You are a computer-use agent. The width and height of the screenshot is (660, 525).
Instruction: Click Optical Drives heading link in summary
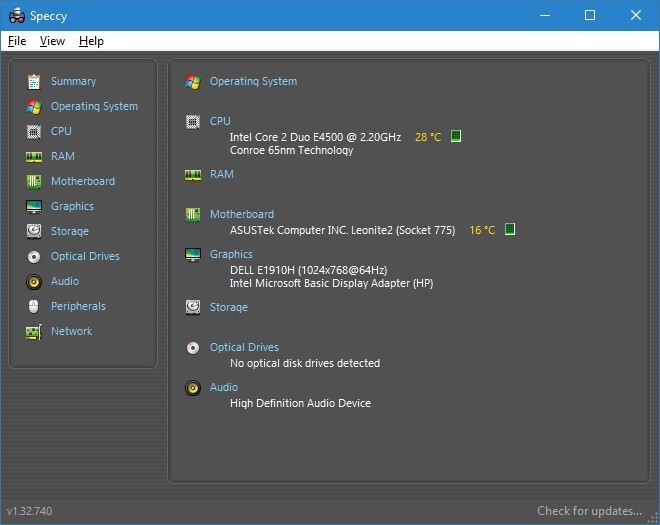pos(244,347)
